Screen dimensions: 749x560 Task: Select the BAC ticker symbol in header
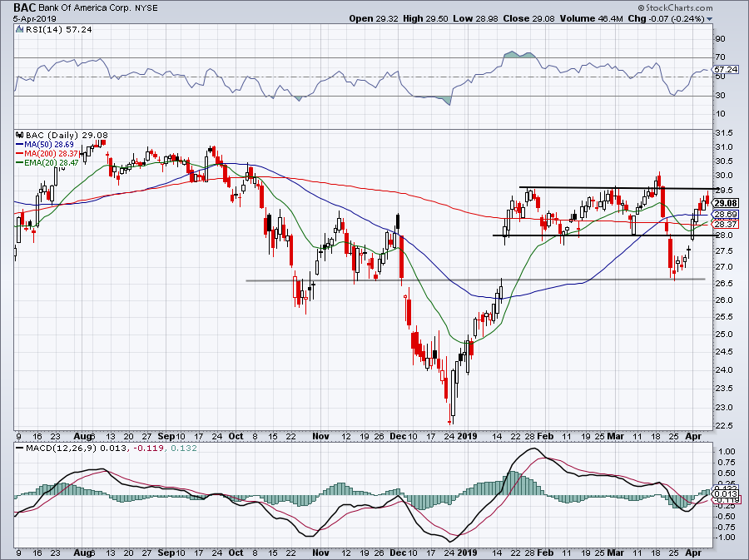[x=23, y=7]
